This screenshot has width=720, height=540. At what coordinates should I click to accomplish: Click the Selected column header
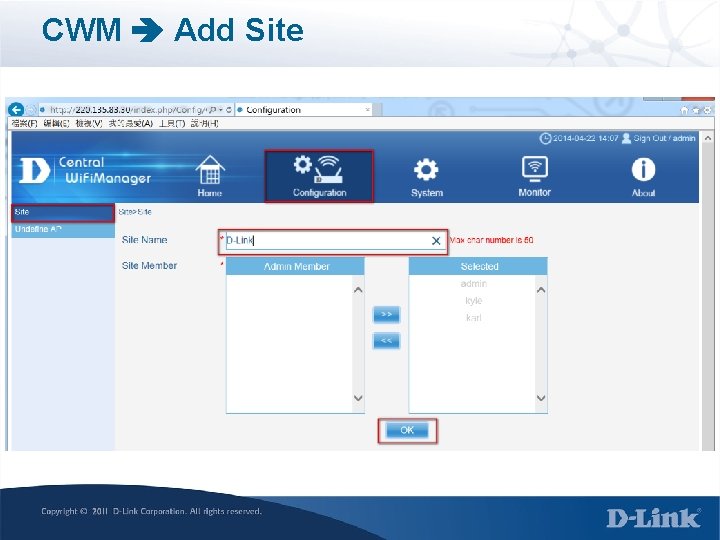(478, 266)
